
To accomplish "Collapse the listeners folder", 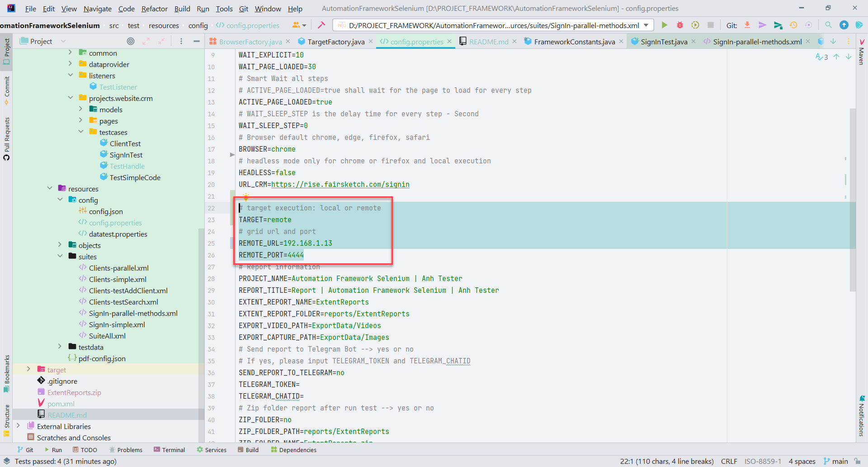I will point(71,75).
